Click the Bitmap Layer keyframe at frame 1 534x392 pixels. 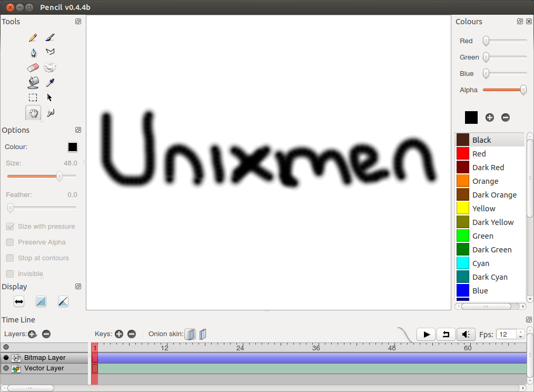coord(95,358)
